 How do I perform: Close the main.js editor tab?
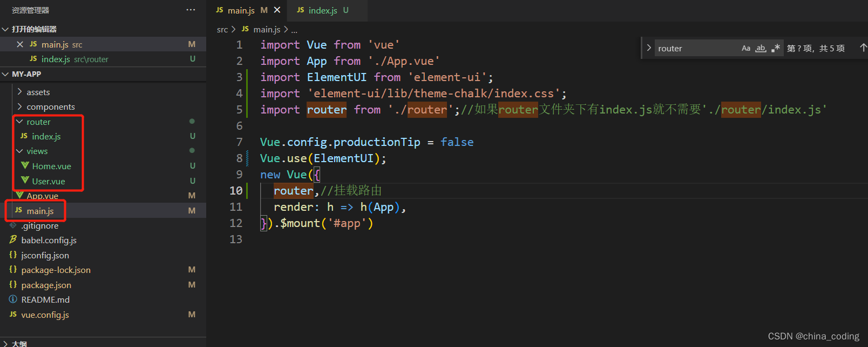[x=277, y=10]
